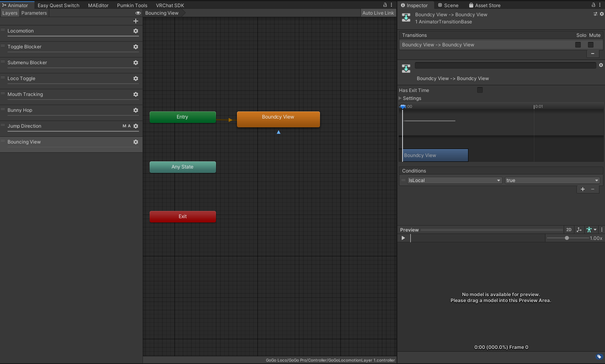
Task: Grab the IsLocal condition reorder handle
Action: [403, 180]
